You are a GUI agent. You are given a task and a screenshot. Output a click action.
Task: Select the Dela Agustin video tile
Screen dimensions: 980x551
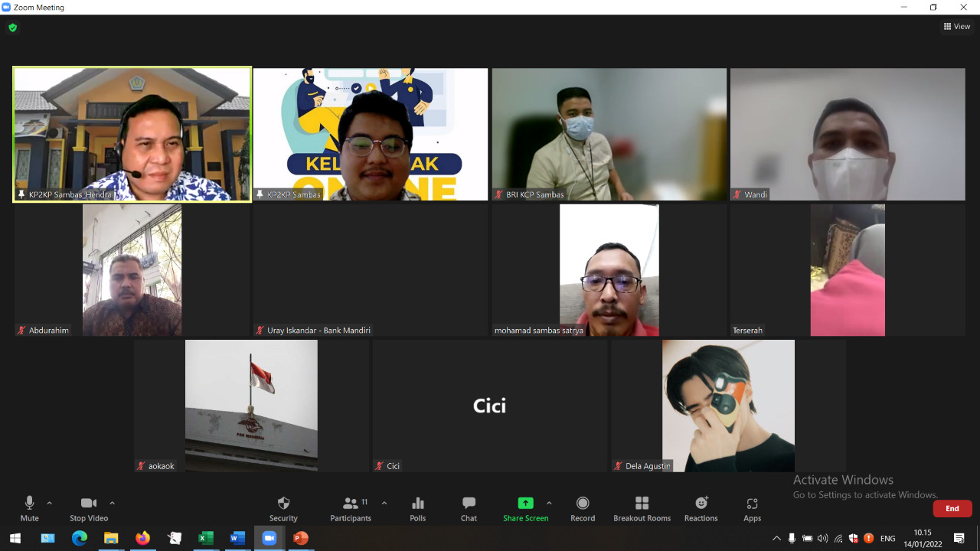coord(727,406)
